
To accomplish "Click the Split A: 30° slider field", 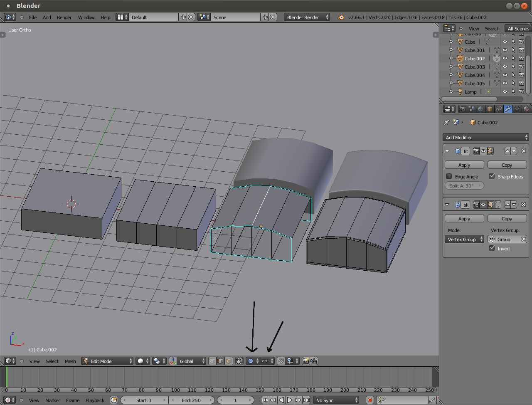I will click(x=464, y=185).
